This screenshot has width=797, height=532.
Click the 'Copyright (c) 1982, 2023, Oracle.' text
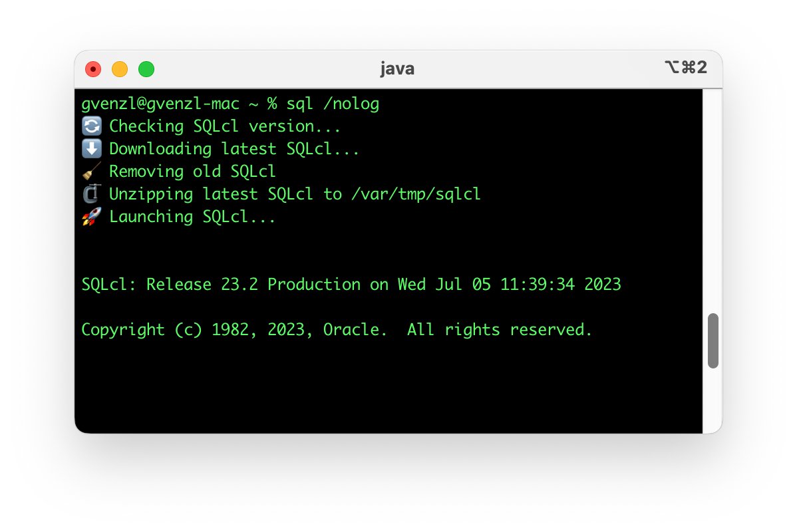(x=234, y=330)
